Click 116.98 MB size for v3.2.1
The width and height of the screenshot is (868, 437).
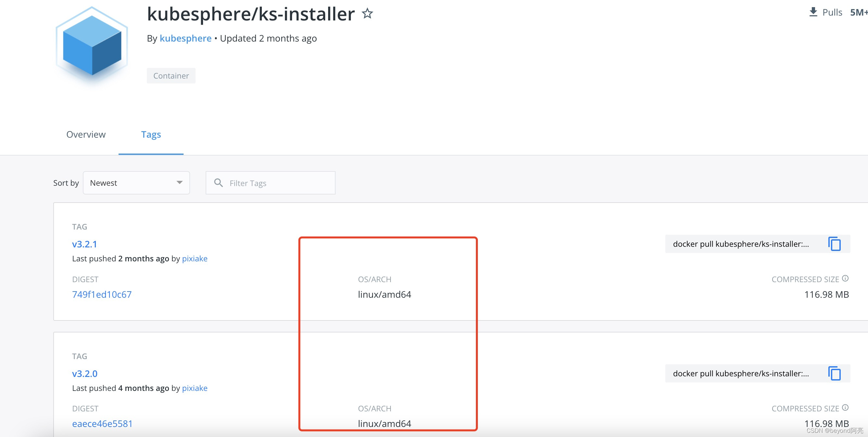pyautogui.click(x=826, y=294)
